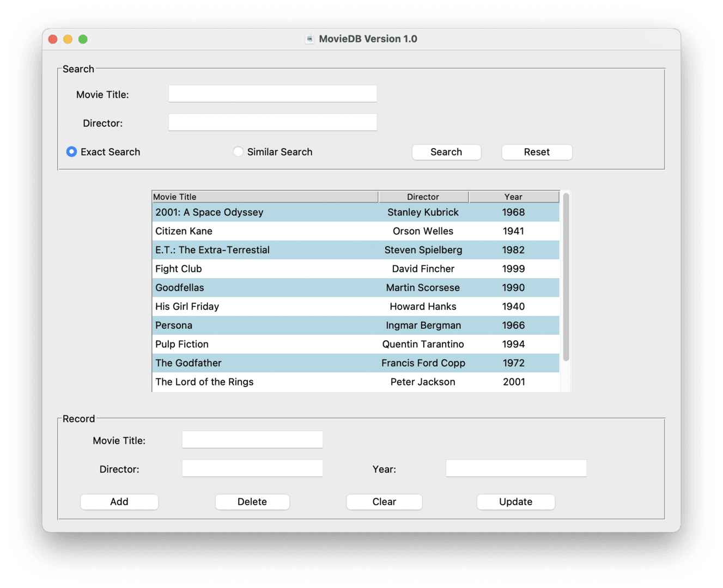The image size is (723, 588).
Task: Focus the Search Movie Title field
Action: [272, 94]
